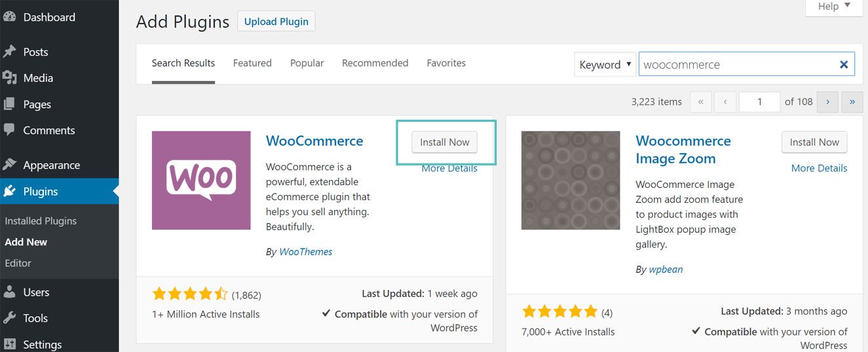Switch to Search Results tab
The image size is (868, 352).
point(183,63)
